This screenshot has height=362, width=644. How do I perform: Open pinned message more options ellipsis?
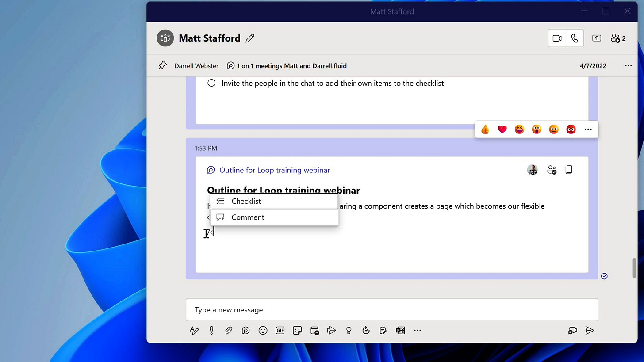pos(628,66)
